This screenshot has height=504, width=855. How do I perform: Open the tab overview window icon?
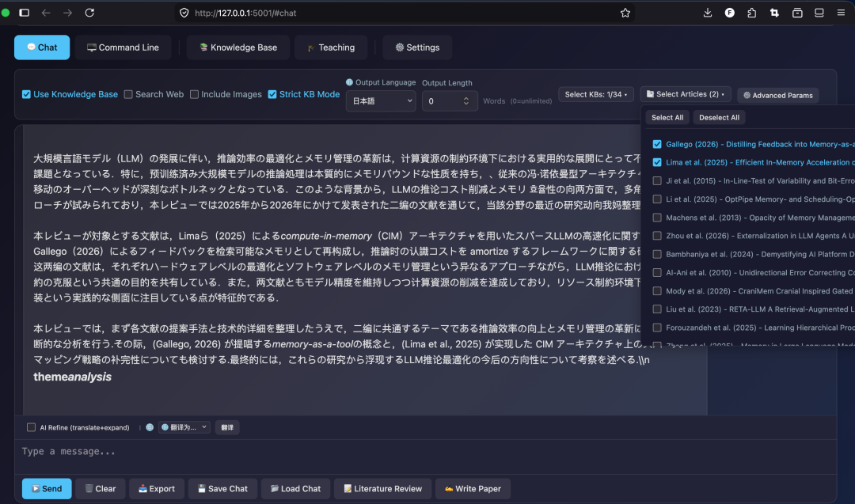coord(819,13)
